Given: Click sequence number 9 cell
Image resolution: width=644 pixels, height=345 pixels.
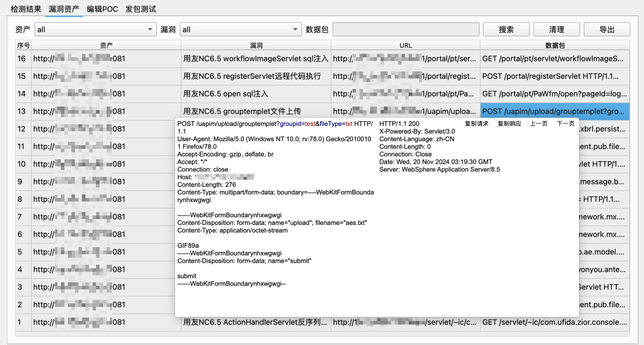Looking at the screenshot, I should point(23,182).
